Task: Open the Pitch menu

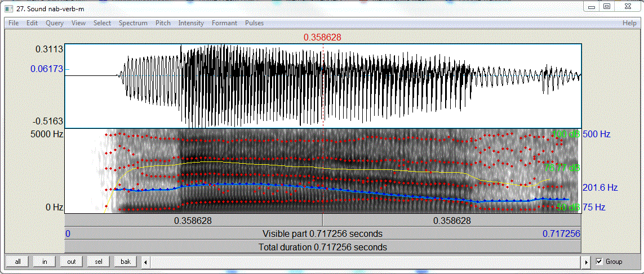Action: [163, 23]
